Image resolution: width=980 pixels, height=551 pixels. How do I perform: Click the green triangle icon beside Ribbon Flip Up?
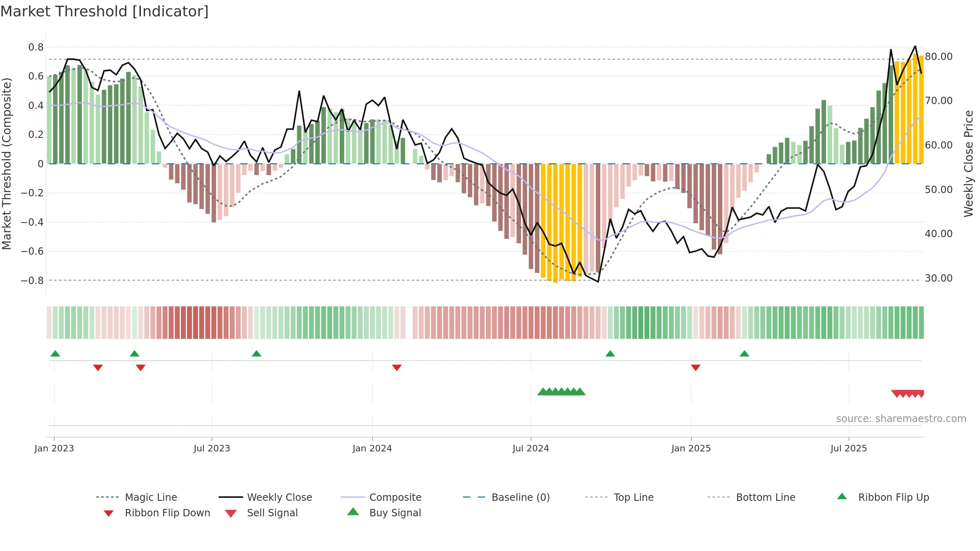coord(842,496)
